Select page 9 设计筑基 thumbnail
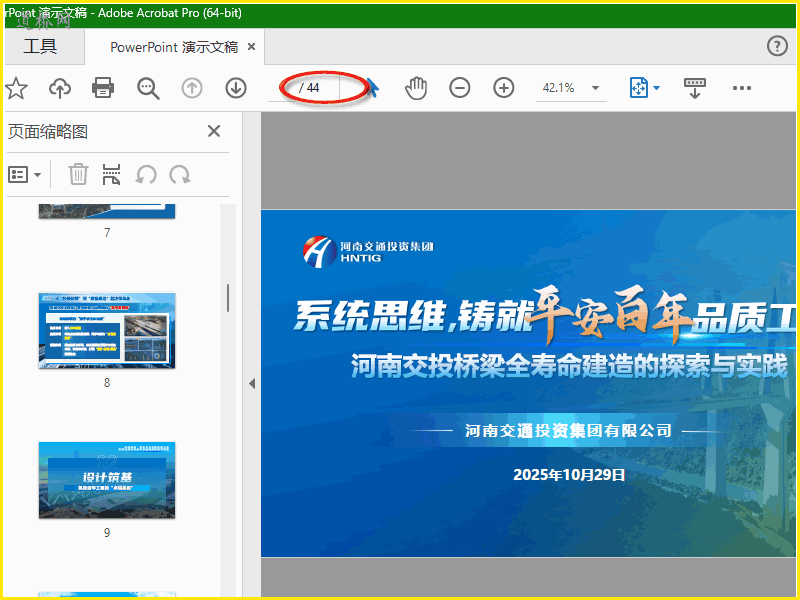The image size is (800, 600). coord(107,480)
